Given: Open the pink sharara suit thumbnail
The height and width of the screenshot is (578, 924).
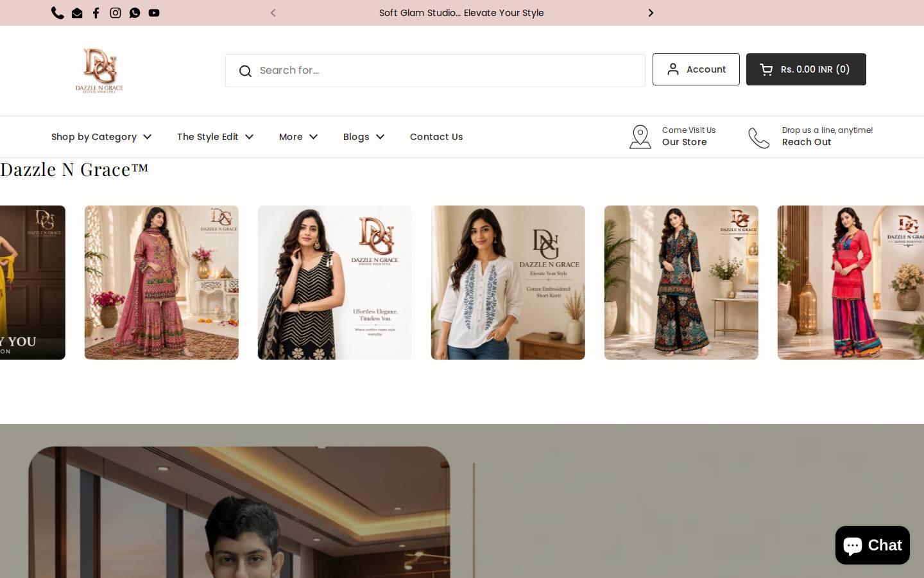Looking at the screenshot, I should 162,283.
